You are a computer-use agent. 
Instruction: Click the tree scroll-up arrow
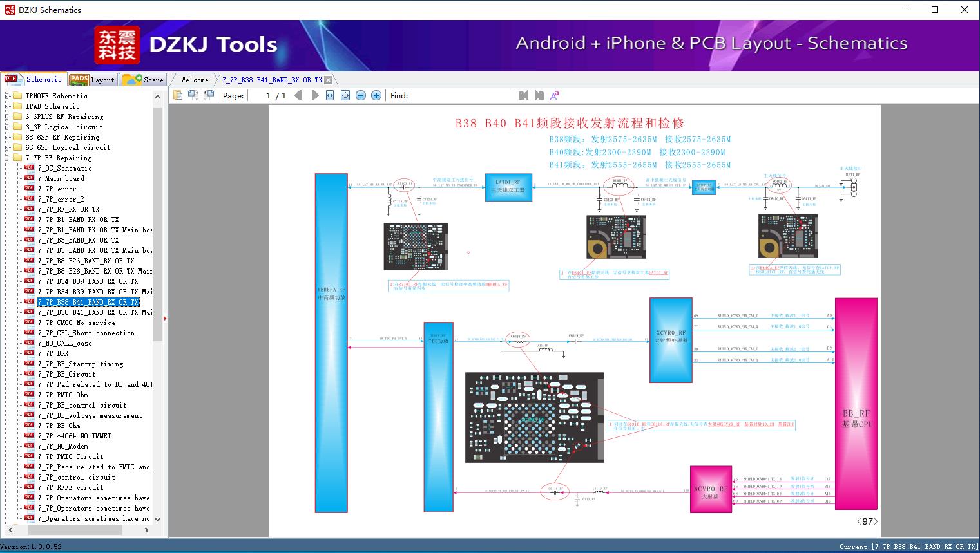point(157,97)
